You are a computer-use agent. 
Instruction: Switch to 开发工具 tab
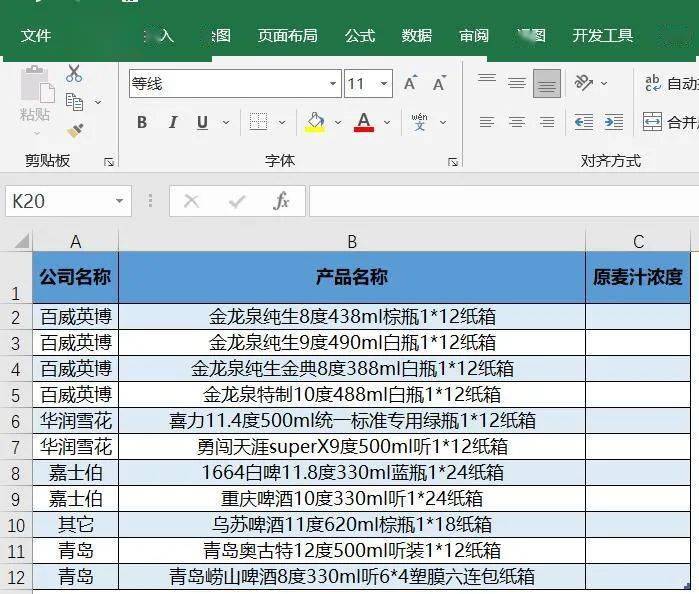click(603, 35)
